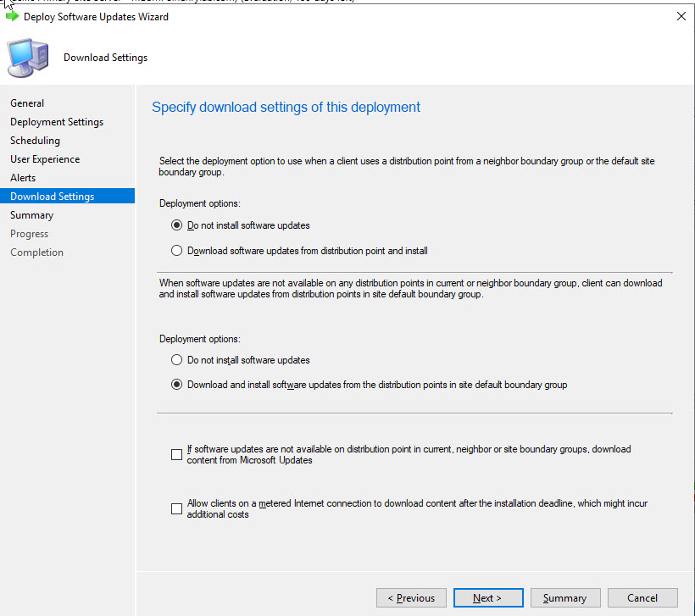Click the Summary button at bottom
Screen dimensions: 695x616
(564, 598)
